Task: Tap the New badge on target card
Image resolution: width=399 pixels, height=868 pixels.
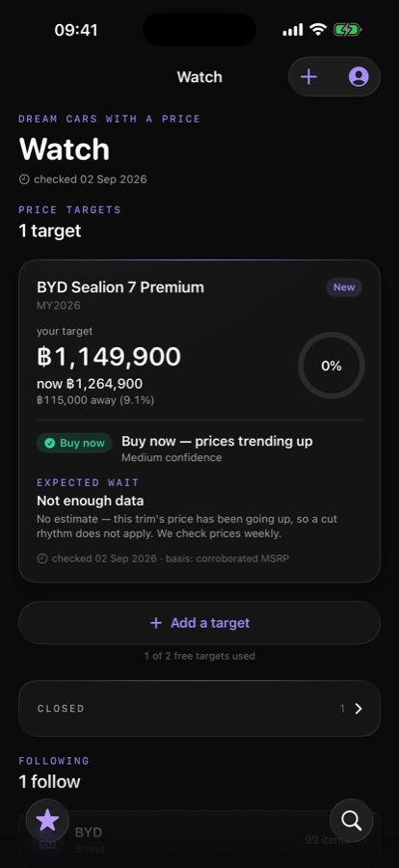Action: 344,287
